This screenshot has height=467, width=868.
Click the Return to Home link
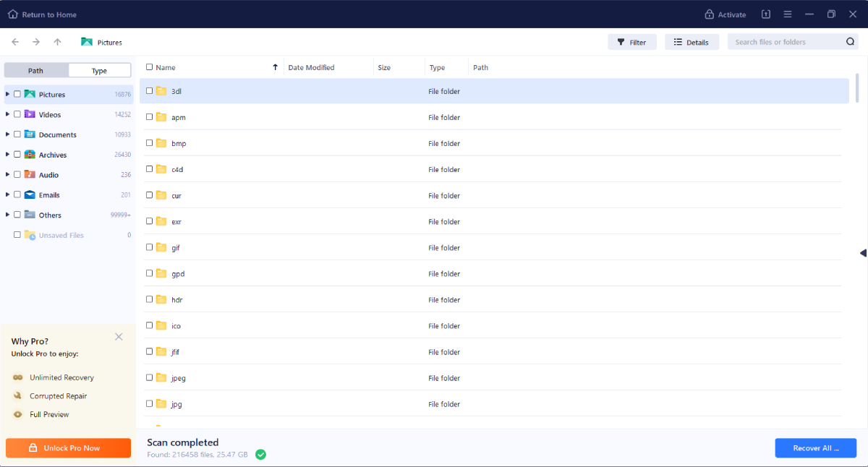click(x=49, y=14)
